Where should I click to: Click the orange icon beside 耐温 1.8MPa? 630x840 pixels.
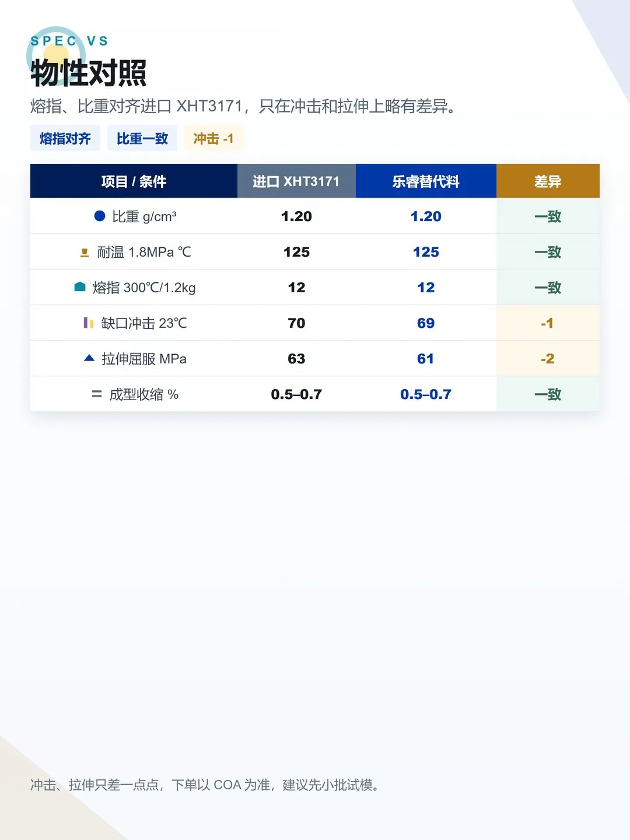(85, 252)
